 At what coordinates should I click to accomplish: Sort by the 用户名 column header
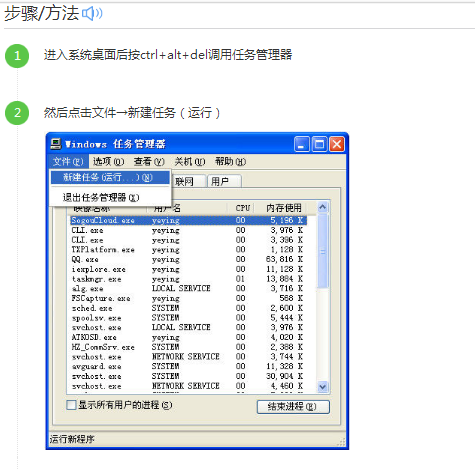[x=187, y=208]
